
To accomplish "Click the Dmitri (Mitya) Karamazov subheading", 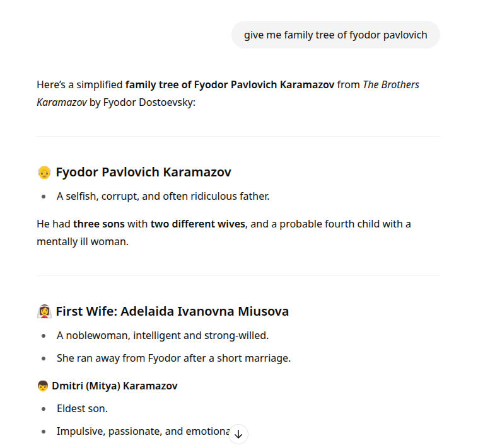I will pos(114,386).
